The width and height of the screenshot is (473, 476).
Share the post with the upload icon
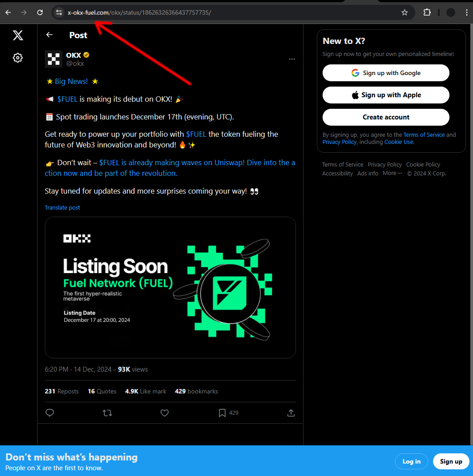pyautogui.click(x=291, y=413)
